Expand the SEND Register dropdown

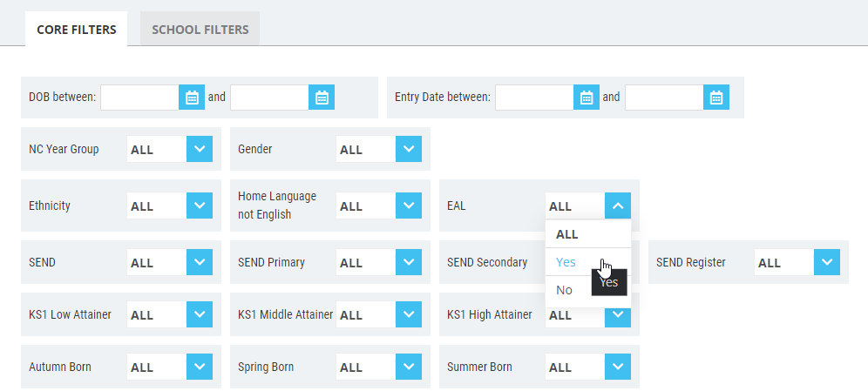tap(827, 262)
